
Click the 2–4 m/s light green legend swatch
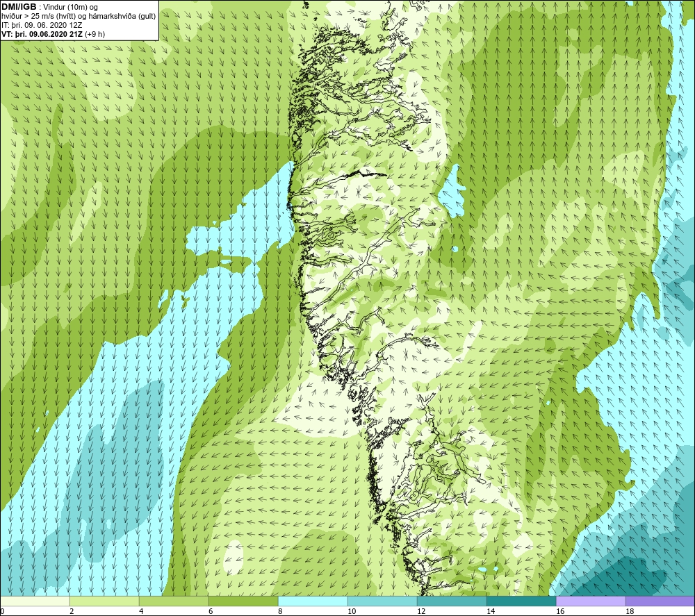click(104, 601)
